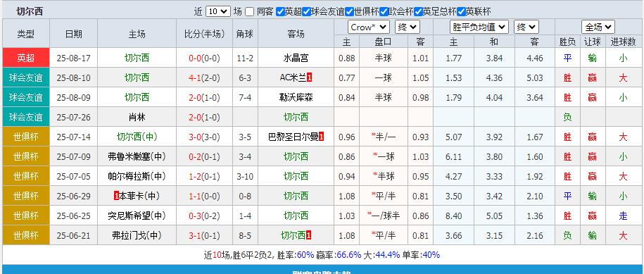Open the 终 dropdown beside 胜平负均值
This screenshot has height=274, width=644.
coord(526,27)
